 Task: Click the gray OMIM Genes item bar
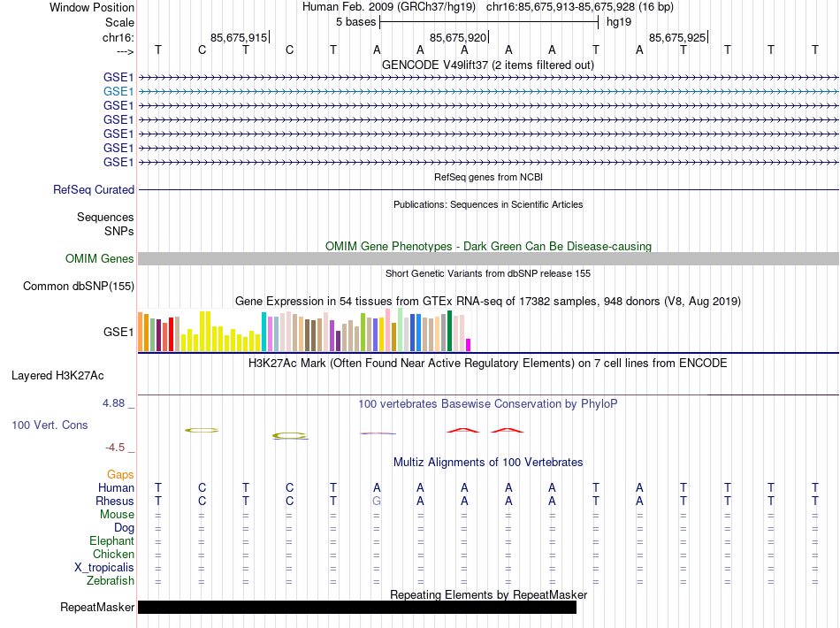click(488, 259)
